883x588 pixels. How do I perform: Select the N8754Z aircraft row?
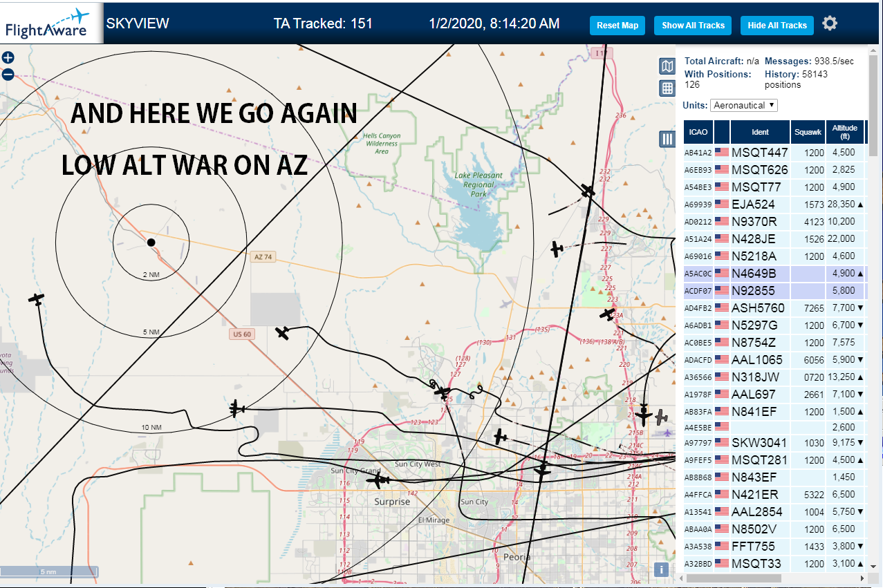coord(774,343)
